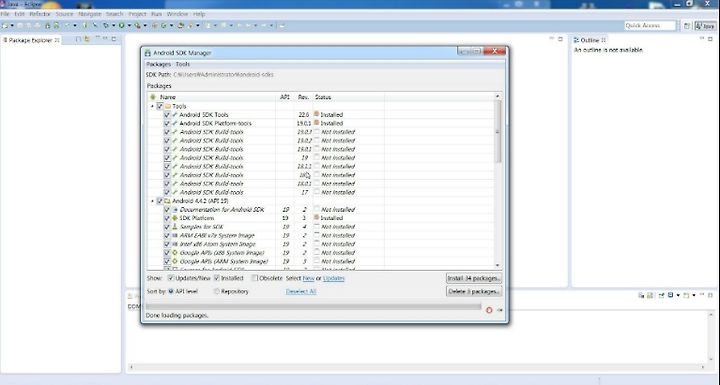
Task: Open the Run menu
Action: pyautogui.click(x=156, y=14)
